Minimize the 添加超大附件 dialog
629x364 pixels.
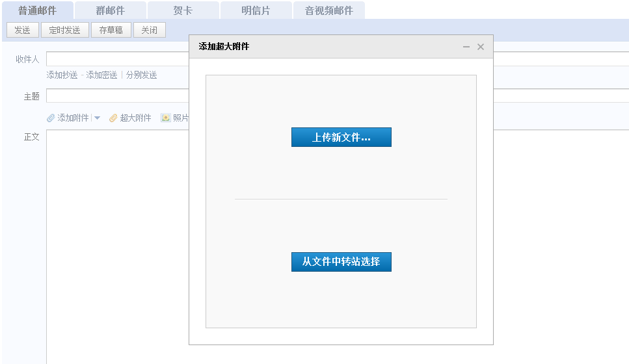point(466,47)
